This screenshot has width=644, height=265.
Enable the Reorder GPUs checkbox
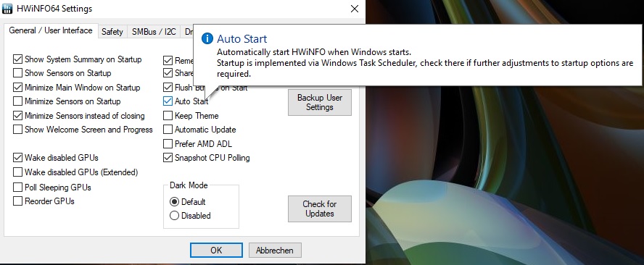pos(17,201)
